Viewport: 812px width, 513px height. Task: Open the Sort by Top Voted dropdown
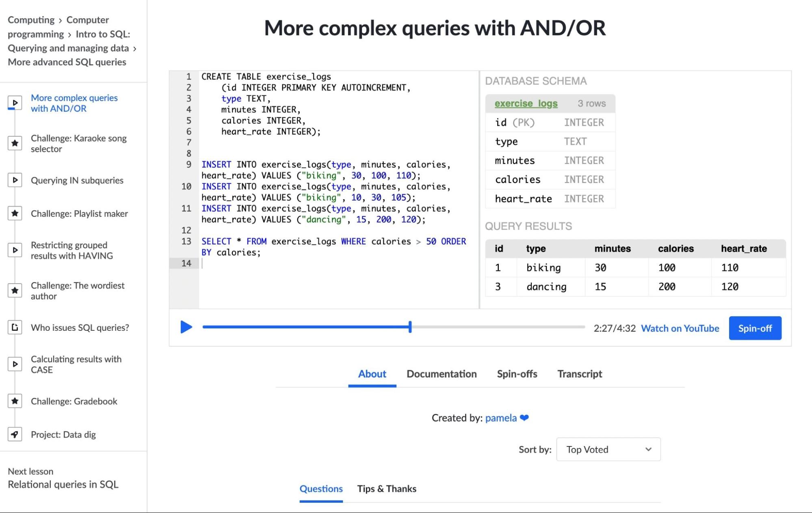pyautogui.click(x=608, y=449)
